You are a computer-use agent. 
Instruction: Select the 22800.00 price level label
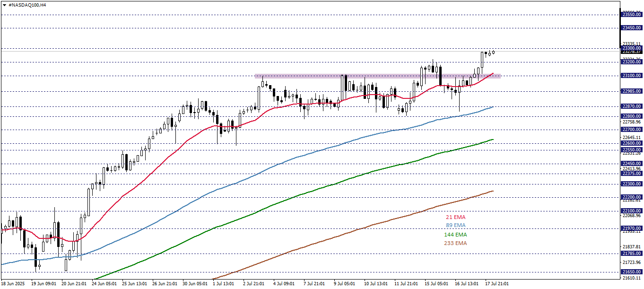tap(631, 116)
